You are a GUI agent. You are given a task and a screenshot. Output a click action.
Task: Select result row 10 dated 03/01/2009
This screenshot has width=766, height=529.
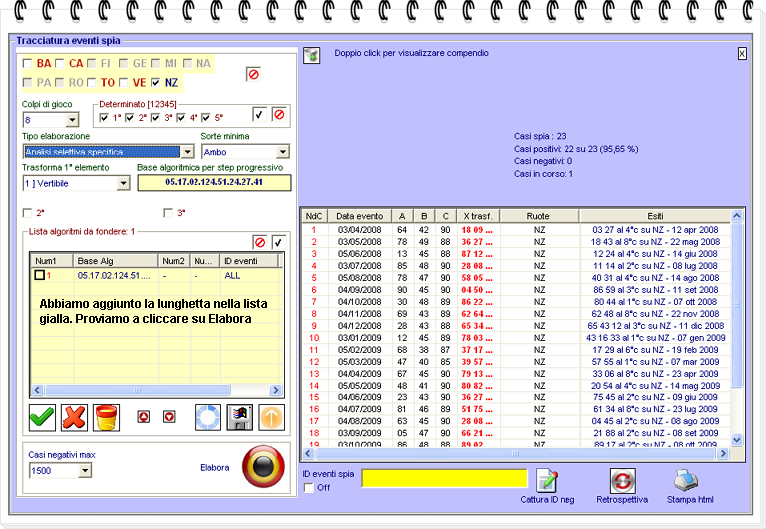coord(516,338)
